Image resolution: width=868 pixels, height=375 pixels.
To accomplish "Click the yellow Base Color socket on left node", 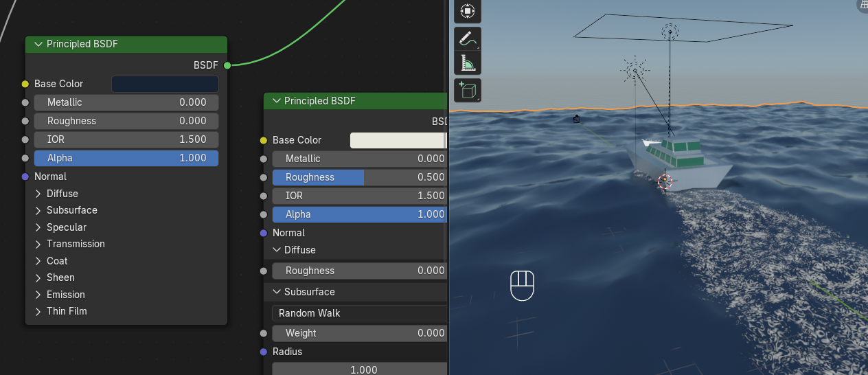I will pos(25,84).
